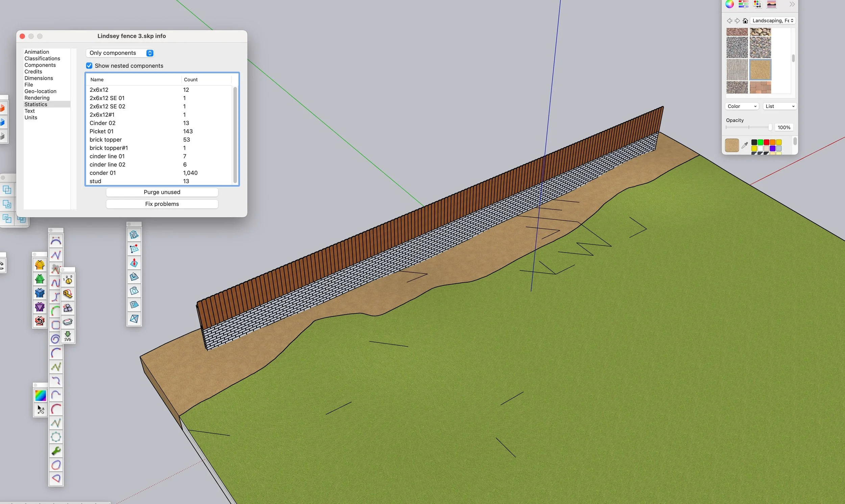Switch to color palettes picker tab
This screenshot has height=504, width=845.
tap(757, 4)
